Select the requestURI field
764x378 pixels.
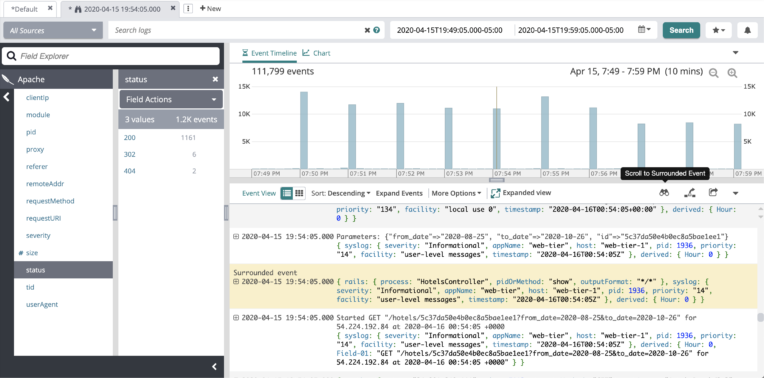[x=43, y=218]
